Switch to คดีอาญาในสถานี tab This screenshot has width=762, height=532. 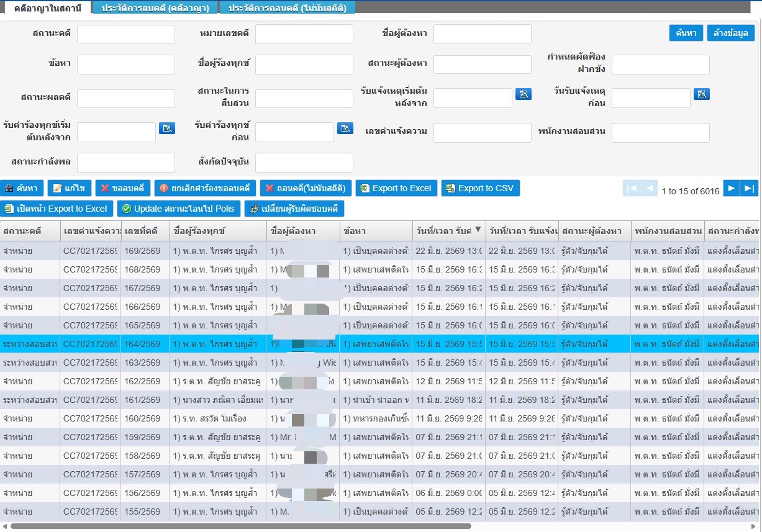tap(47, 7)
